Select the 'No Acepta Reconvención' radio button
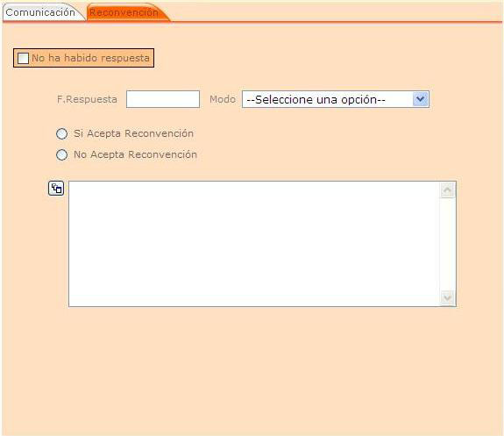 pyautogui.click(x=61, y=154)
